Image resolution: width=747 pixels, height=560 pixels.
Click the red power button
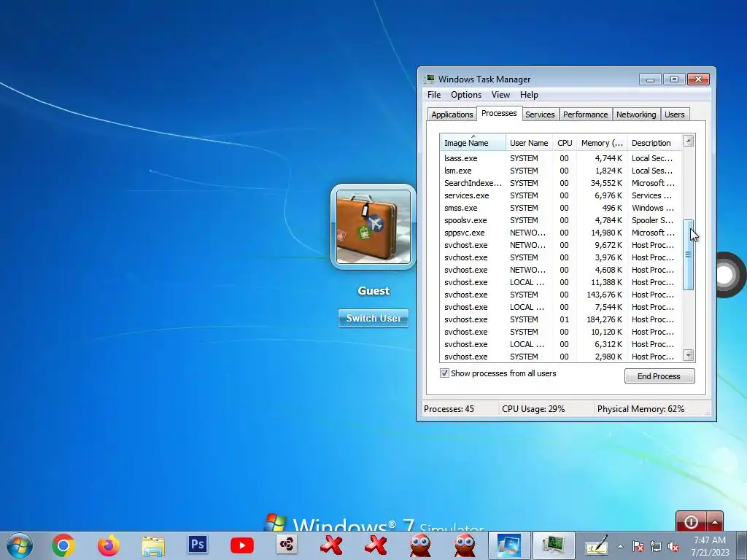point(691,522)
